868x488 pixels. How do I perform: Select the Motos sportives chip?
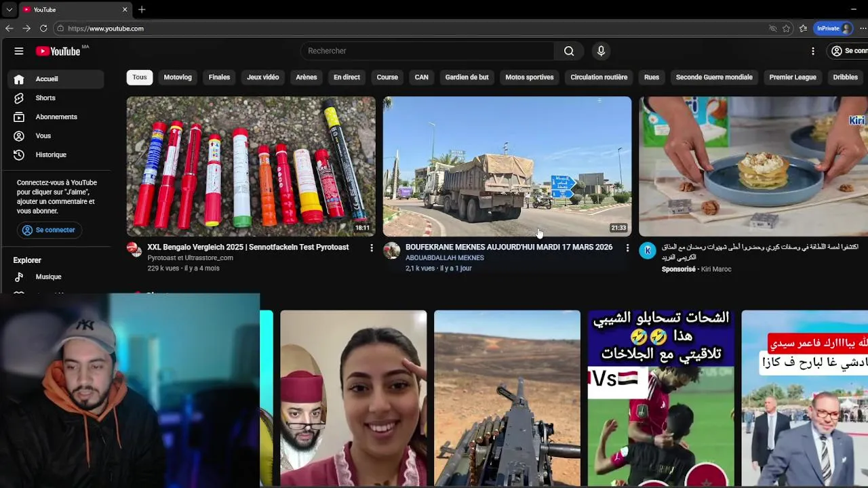[530, 77]
